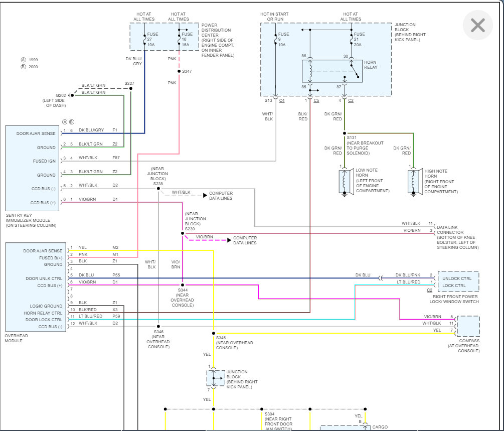Click the S13 label under junction block
Image resolution: width=504 pixels, height=431 pixels.
click(x=268, y=100)
